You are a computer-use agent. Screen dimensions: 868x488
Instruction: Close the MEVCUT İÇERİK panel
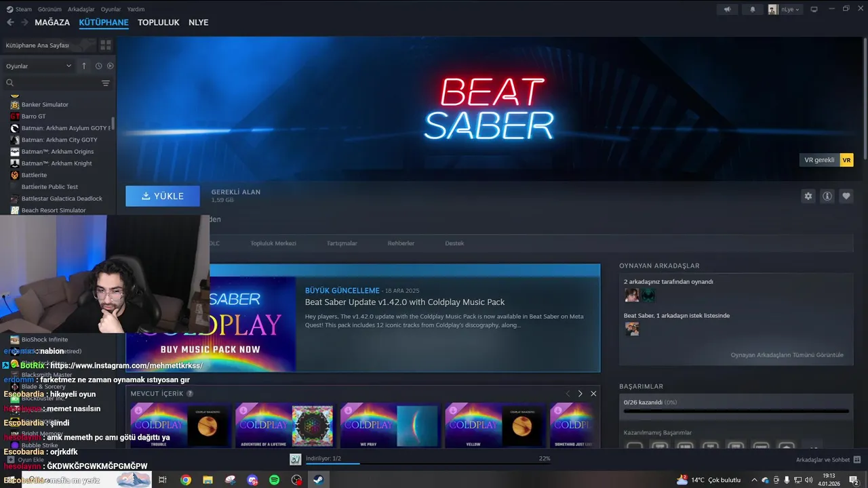click(x=593, y=394)
